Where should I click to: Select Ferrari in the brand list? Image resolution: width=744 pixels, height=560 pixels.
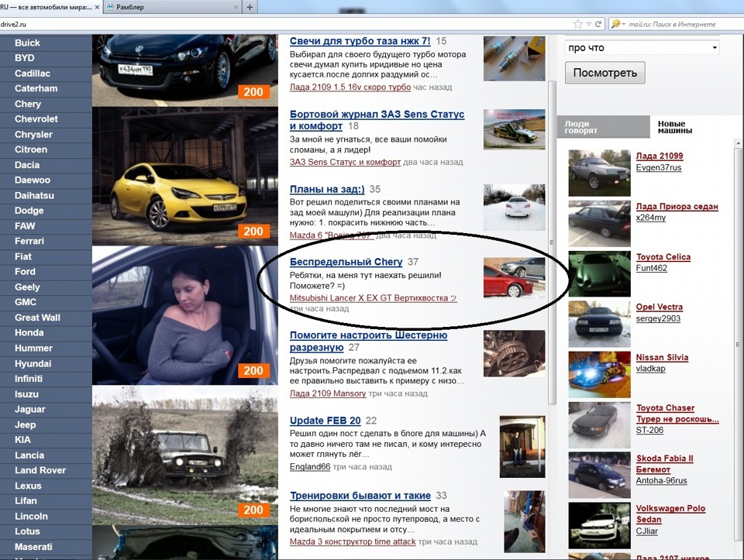click(29, 241)
